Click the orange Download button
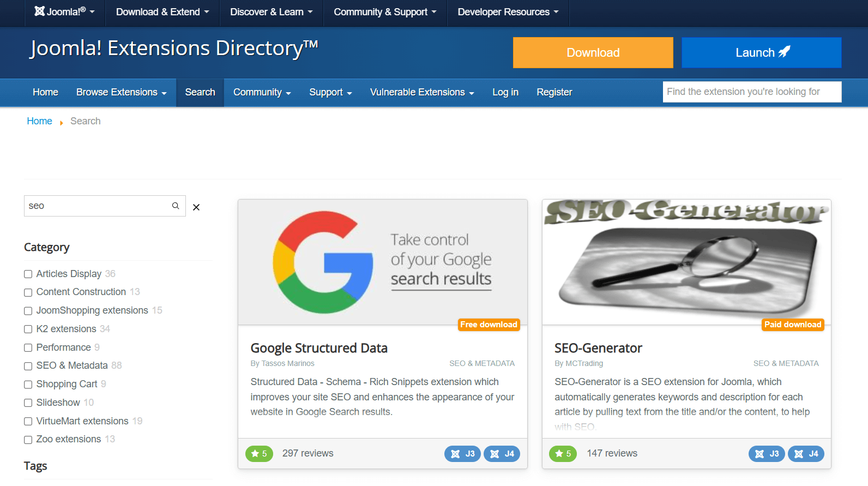The width and height of the screenshot is (868, 486). tap(593, 53)
